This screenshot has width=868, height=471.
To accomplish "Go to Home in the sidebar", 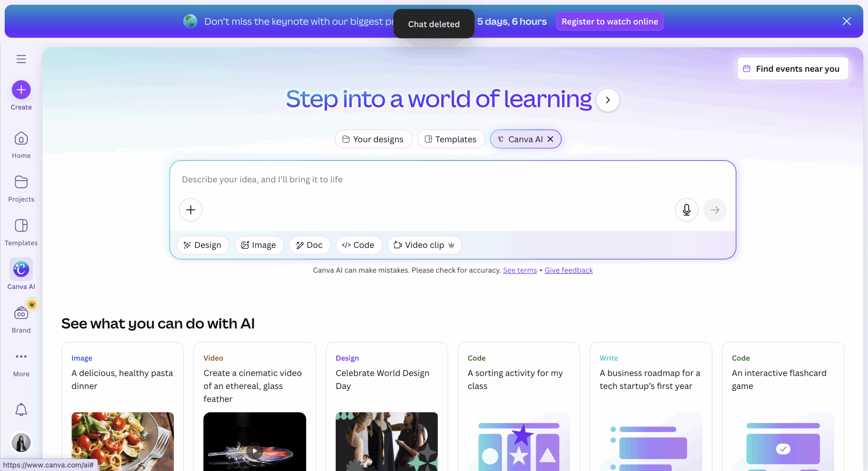I will pyautogui.click(x=21, y=145).
